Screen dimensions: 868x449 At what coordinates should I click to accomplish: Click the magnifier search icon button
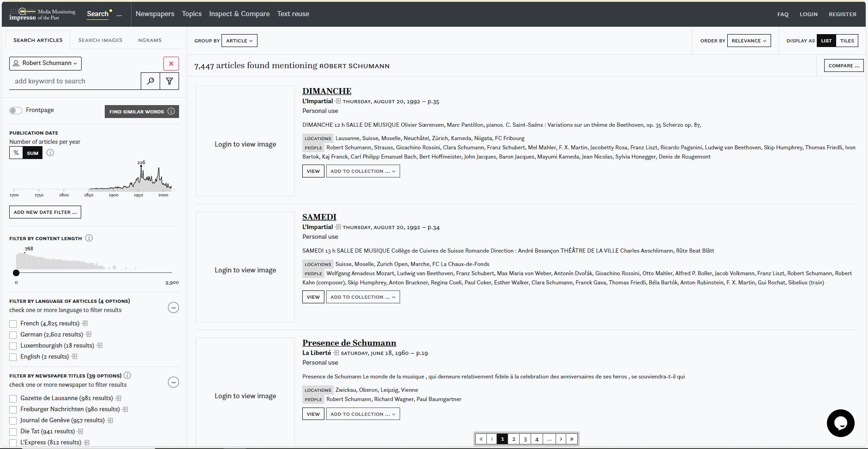coord(150,81)
